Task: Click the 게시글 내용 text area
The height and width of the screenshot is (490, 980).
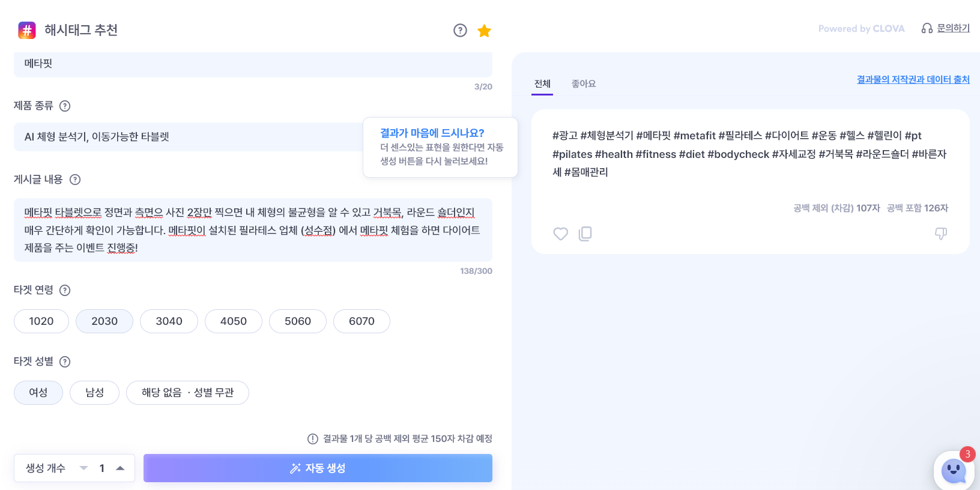Action: 253,230
